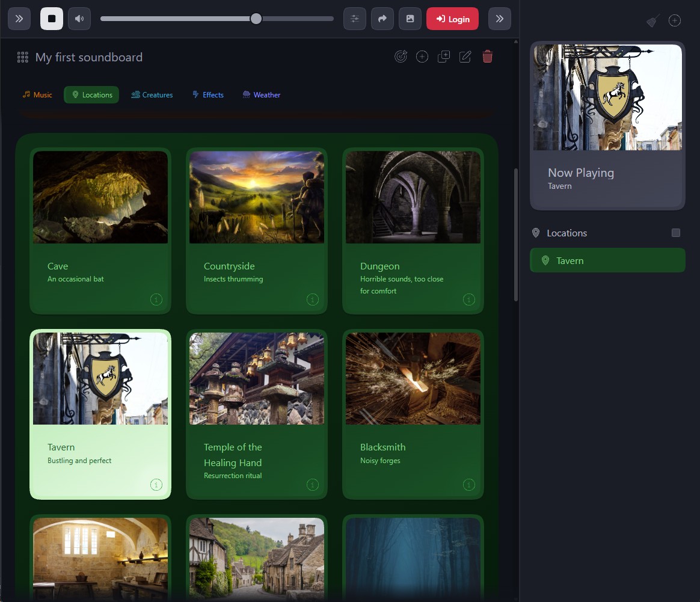This screenshot has height=602, width=700.
Task: Click 'Resurrection ritual' description text
Action: click(x=233, y=476)
